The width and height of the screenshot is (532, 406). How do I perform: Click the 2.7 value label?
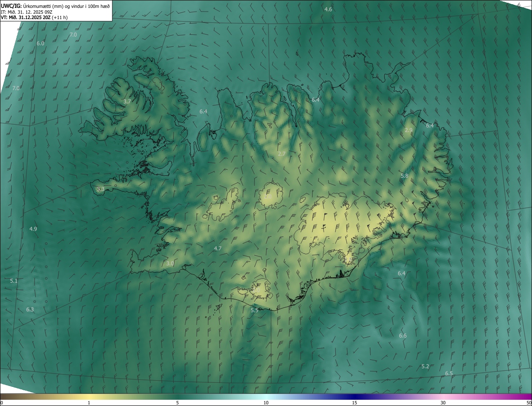[x=282, y=154]
